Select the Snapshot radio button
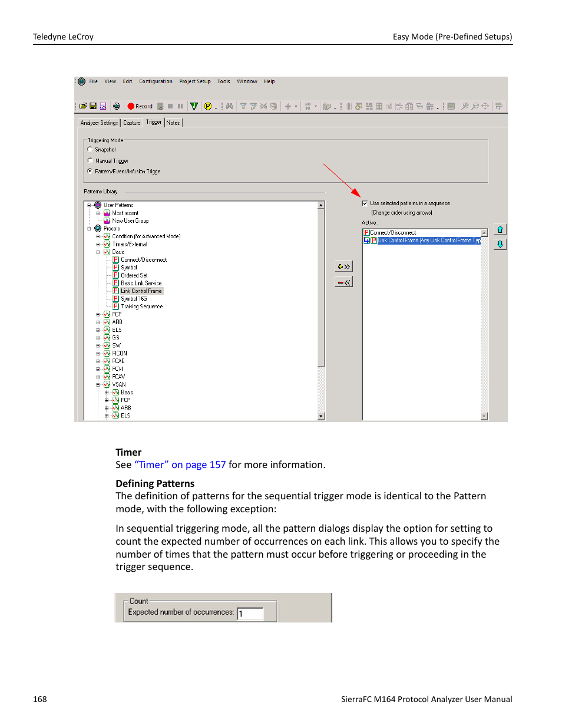The width and height of the screenshot is (562, 728). 90,150
